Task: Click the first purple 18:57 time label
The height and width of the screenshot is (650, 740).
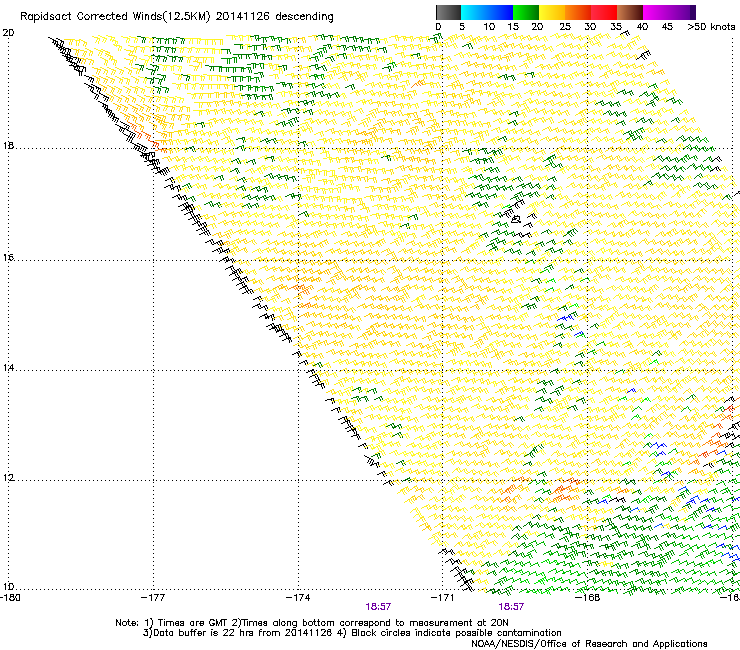Action: coord(378,607)
